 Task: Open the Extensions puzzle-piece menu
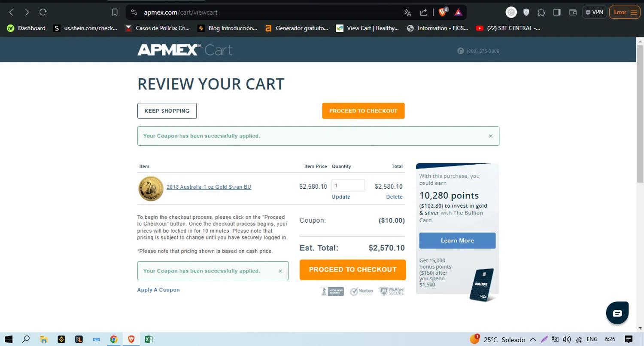click(541, 12)
